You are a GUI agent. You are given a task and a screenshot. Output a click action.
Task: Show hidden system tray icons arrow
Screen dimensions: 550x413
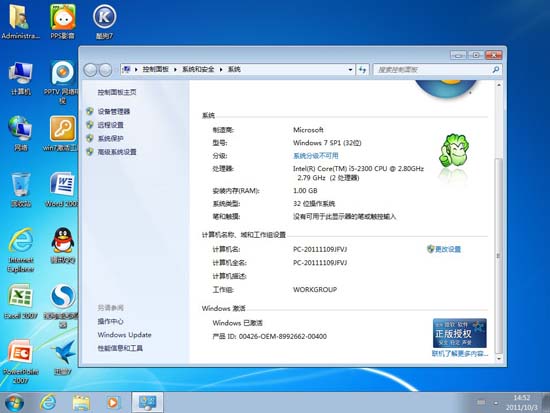point(496,403)
